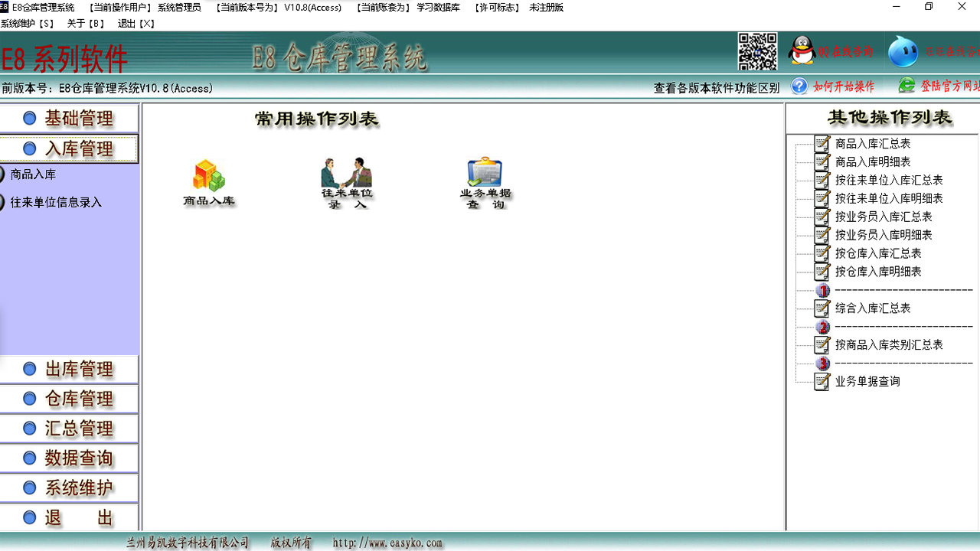
Task: Click the E8 application icon in title bar
Action: 4,7
